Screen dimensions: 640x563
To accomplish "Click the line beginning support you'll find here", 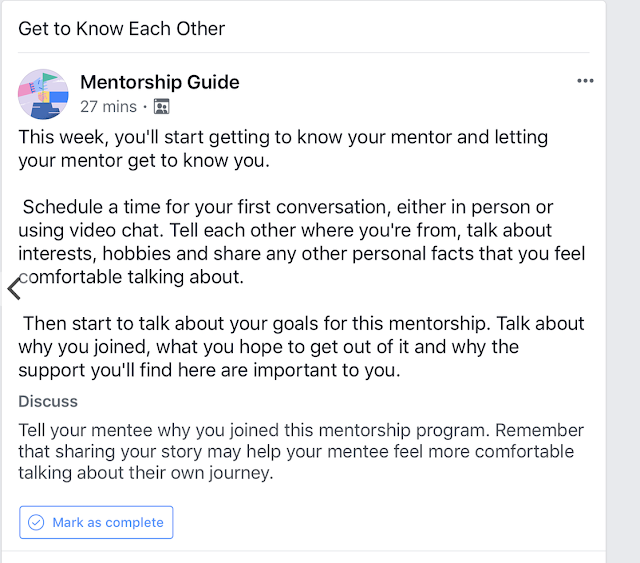I will pyautogui.click(x=210, y=370).
